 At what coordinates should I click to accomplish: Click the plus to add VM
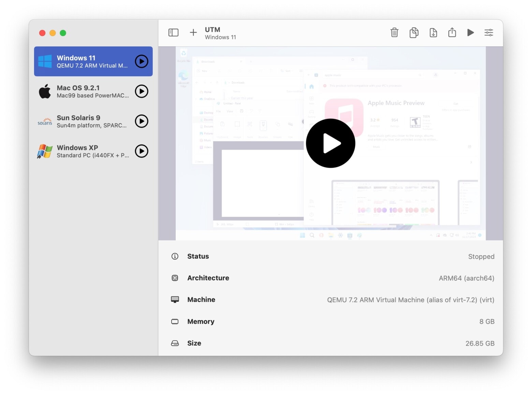(193, 33)
